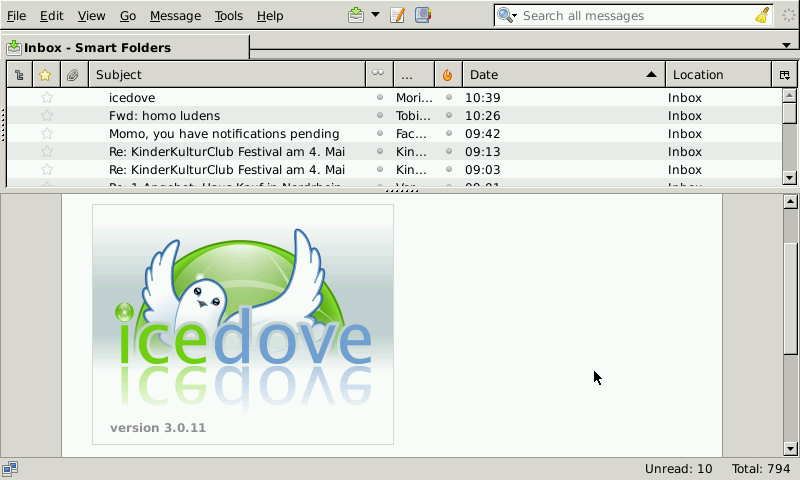Screen dimensions: 800x480
Task: Click in the Search all messages field
Action: (x=630, y=15)
